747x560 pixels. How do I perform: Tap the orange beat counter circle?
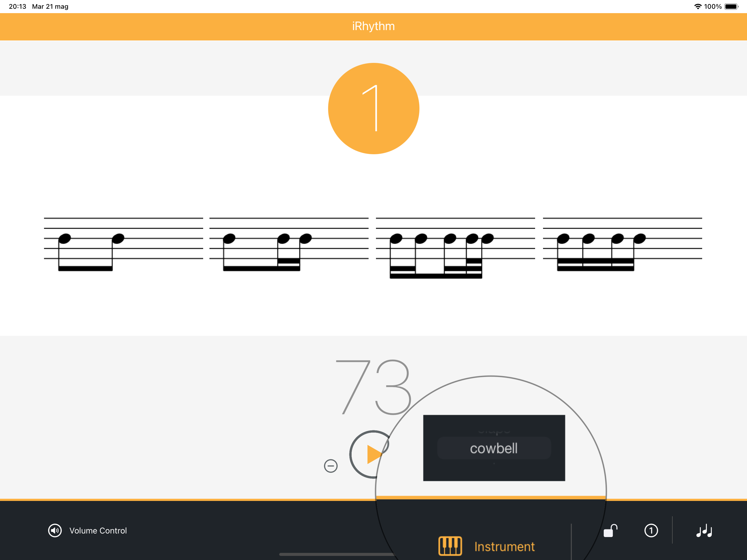tap(373, 109)
